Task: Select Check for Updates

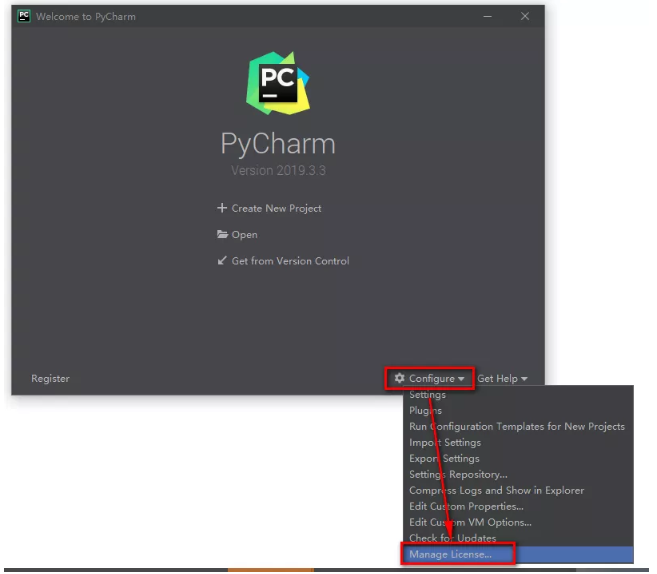Action: [x=518, y=538]
